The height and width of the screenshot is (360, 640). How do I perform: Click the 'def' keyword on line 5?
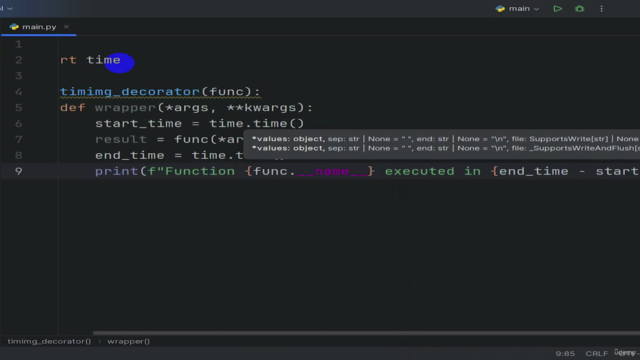[x=73, y=108]
